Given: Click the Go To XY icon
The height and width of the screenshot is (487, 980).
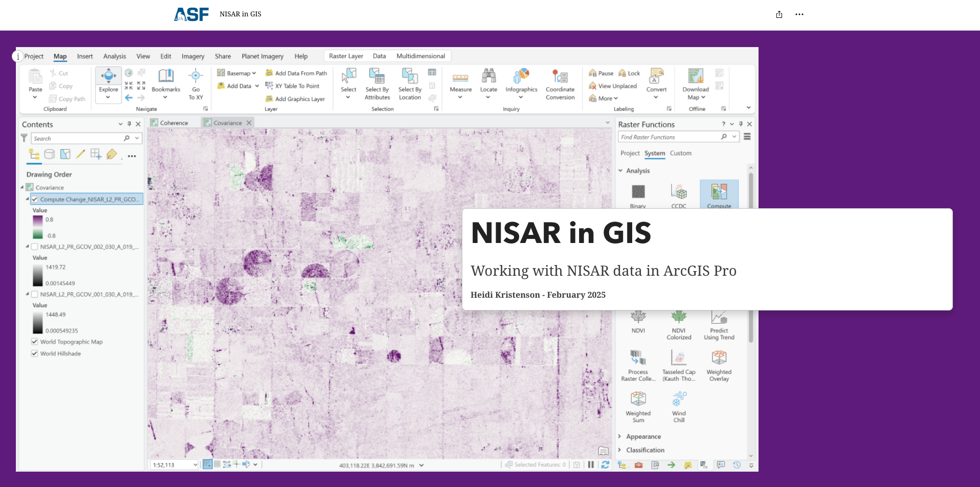Looking at the screenshot, I should pos(196,84).
